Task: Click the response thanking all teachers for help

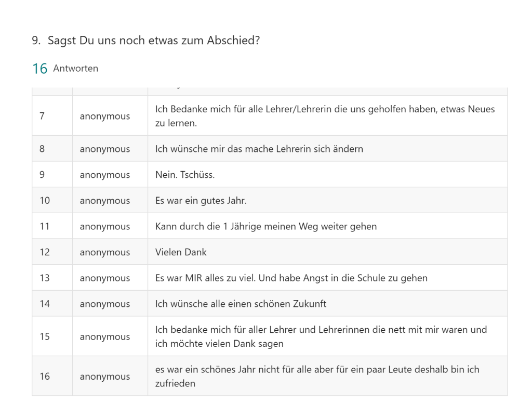Action: click(x=325, y=116)
